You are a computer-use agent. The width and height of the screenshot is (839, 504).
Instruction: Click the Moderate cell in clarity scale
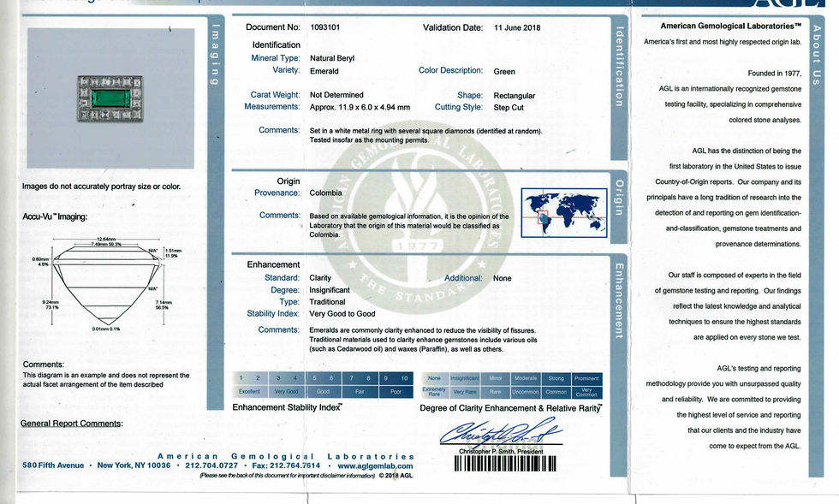(x=526, y=378)
